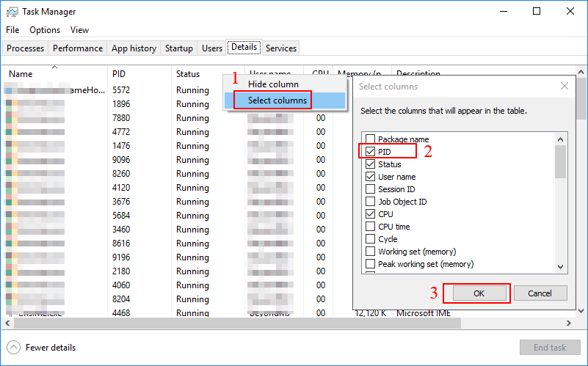Enable the Job Object ID checkbox

tap(370, 202)
